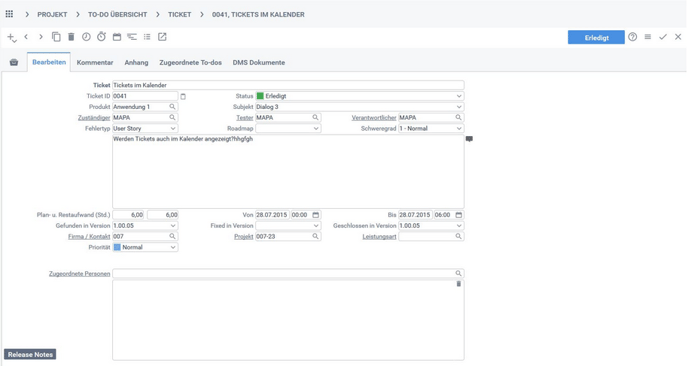
Task: Follow the Zuständiger label link
Action: (x=94, y=118)
